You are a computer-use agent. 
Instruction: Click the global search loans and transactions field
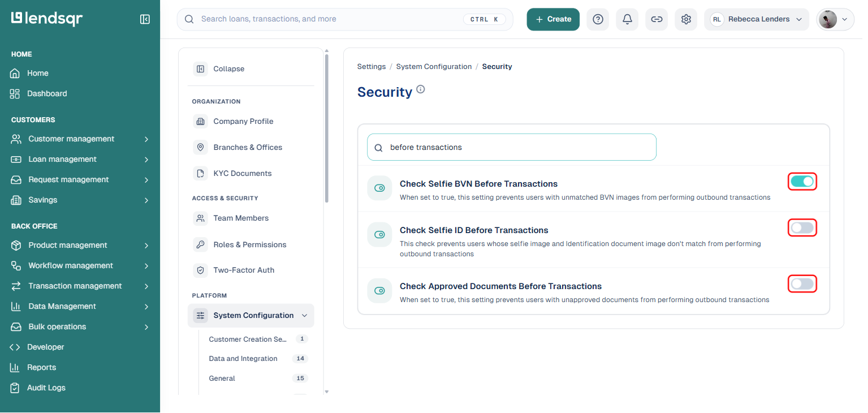pos(345,19)
